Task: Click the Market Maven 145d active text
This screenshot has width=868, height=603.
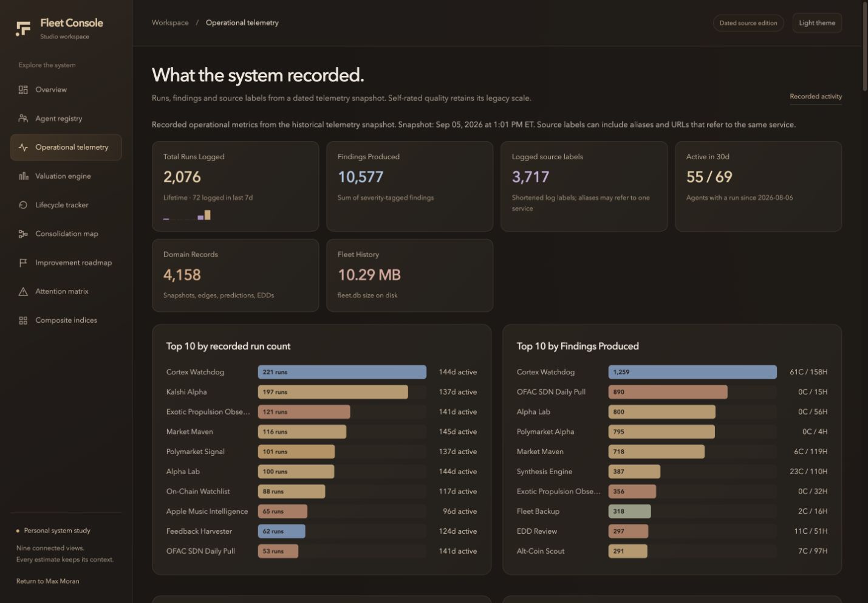Action: pos(458,432)
